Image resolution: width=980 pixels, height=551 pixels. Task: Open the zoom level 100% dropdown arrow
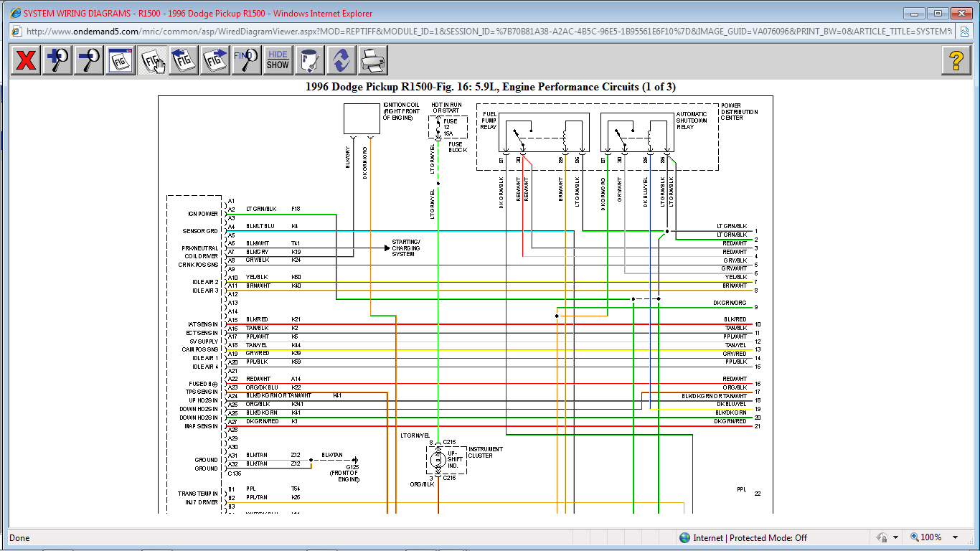(955, 537)
